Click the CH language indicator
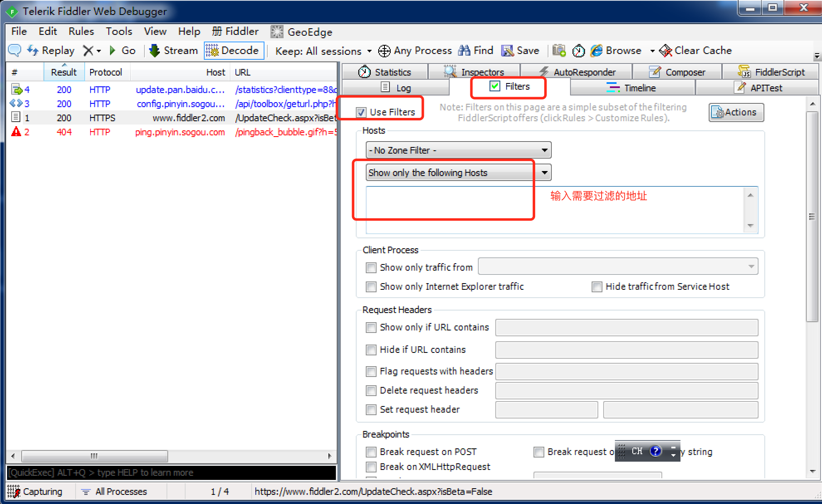Viewport: 822px width, 504px height. click(637, 451)
